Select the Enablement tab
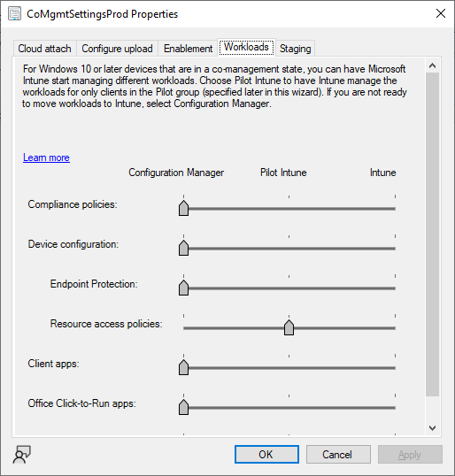Viewport: 455px width, 476px height. [x=188, y=49]
